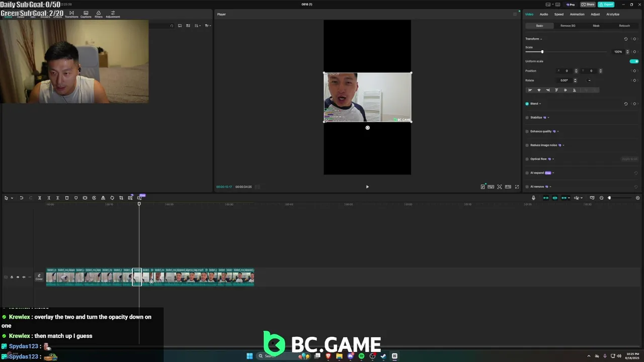Add a marker with the shield icon
This screenshot has width=644, height=362.
click(x=76, y=198)
